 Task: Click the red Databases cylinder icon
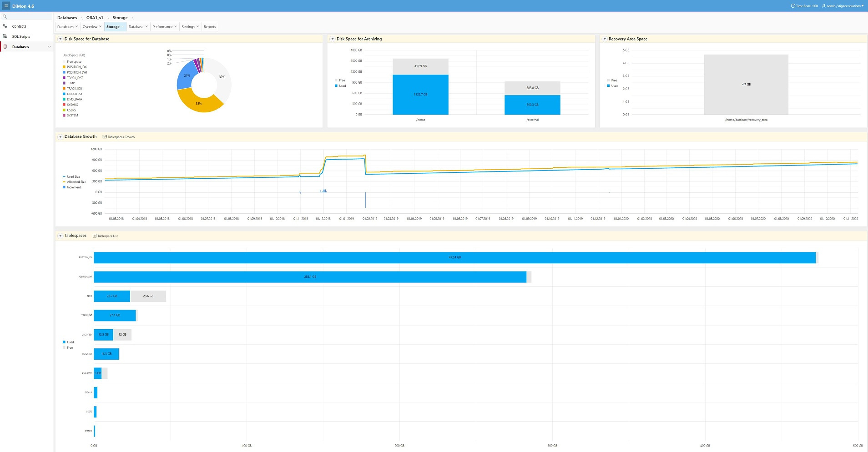coord(5,47)
